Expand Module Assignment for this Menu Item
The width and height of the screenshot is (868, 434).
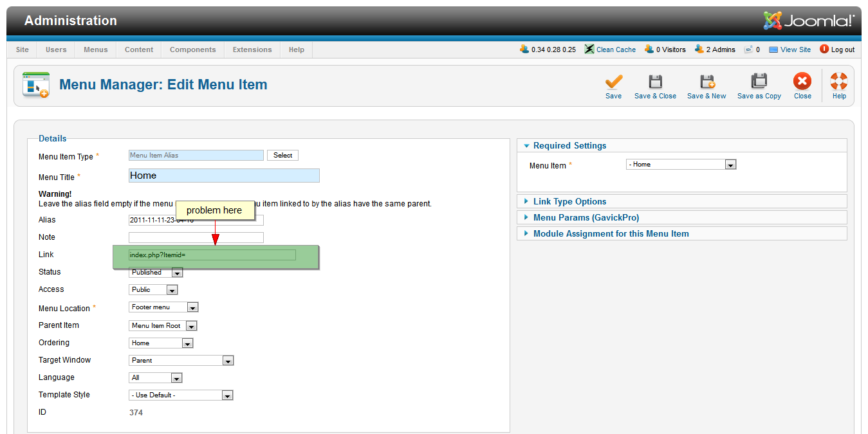point(611,233)
